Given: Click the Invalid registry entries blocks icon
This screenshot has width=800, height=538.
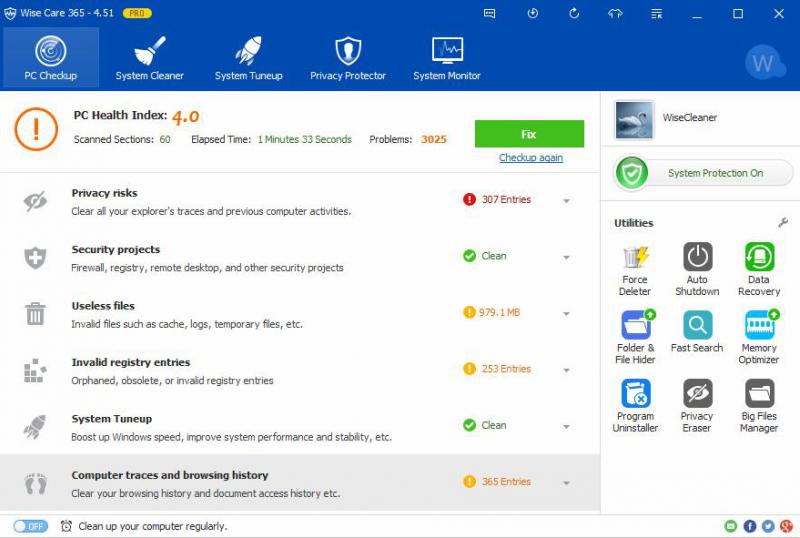Looking at the screenshot, I should point(35,371).
